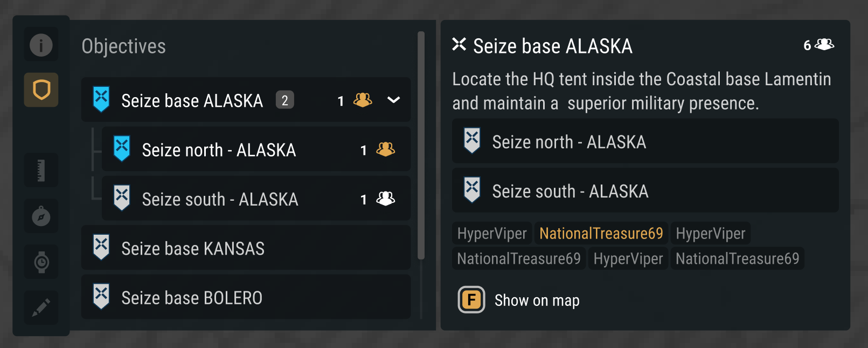Image resolution: width=868 pixels, height=348 pixels.
Task: Open the compass tool in the sidebar
Action: pos(41,217)
